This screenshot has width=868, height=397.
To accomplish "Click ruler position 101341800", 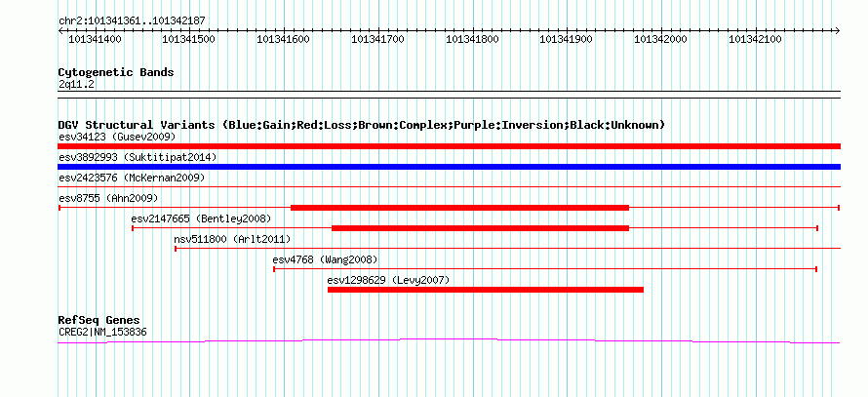I will coord(472,39).
